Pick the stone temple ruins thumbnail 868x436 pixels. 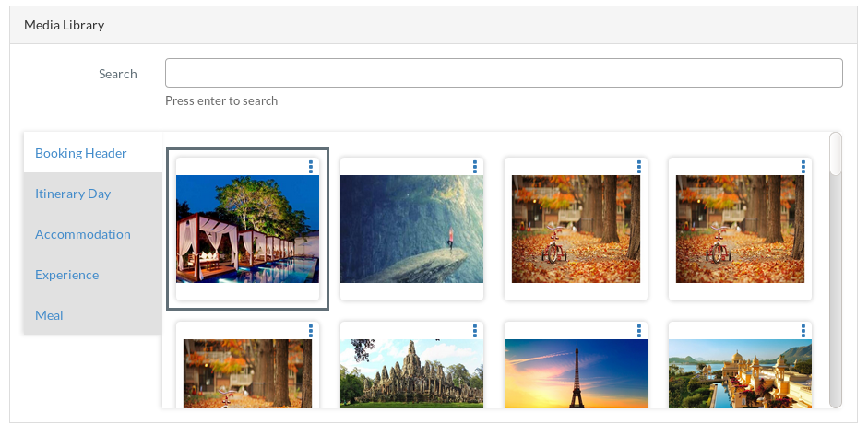(x=411, y=373)
